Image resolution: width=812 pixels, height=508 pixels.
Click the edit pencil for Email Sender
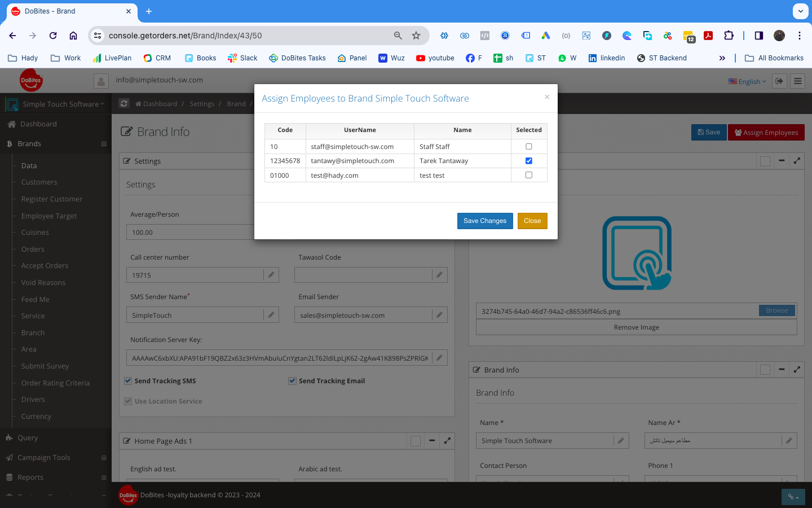click(x=440, y=315)
